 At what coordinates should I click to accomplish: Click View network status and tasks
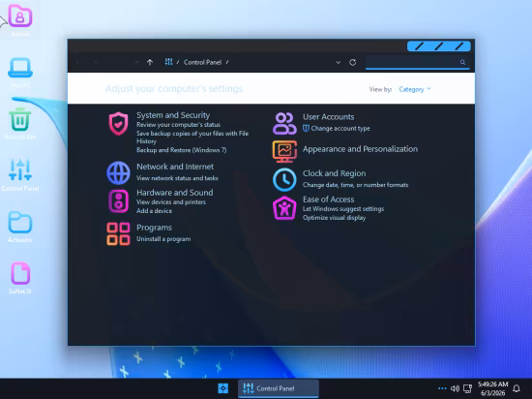177,178
